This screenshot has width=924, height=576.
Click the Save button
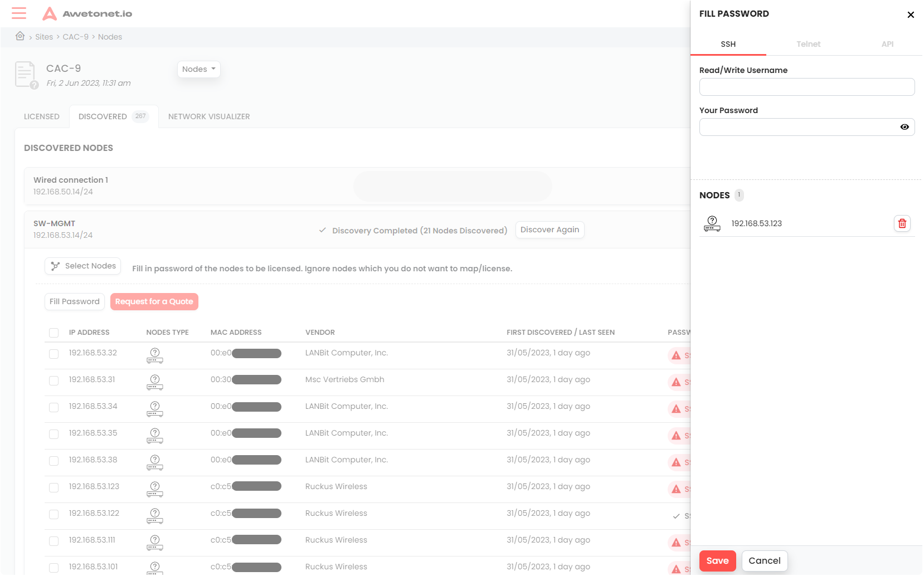click(x=717, y=561)
